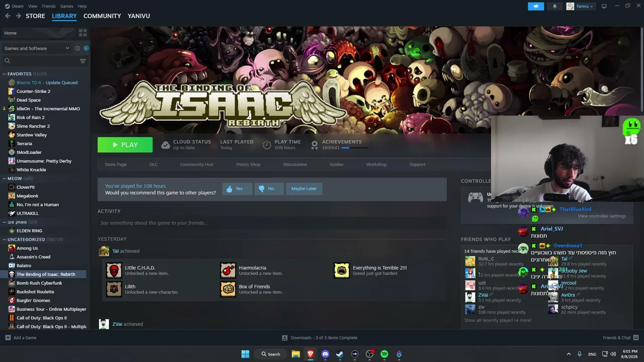
Task: Click Maybe Later button
Action: tap(304, 189)
